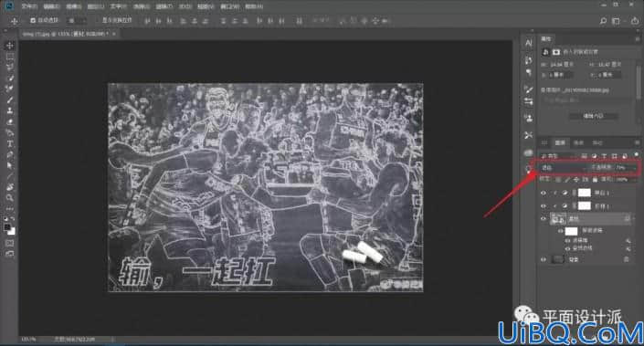This screenshot has height=346, width=644.
Task: Open the Properties panel flyout menu
Action: point(637,39)
